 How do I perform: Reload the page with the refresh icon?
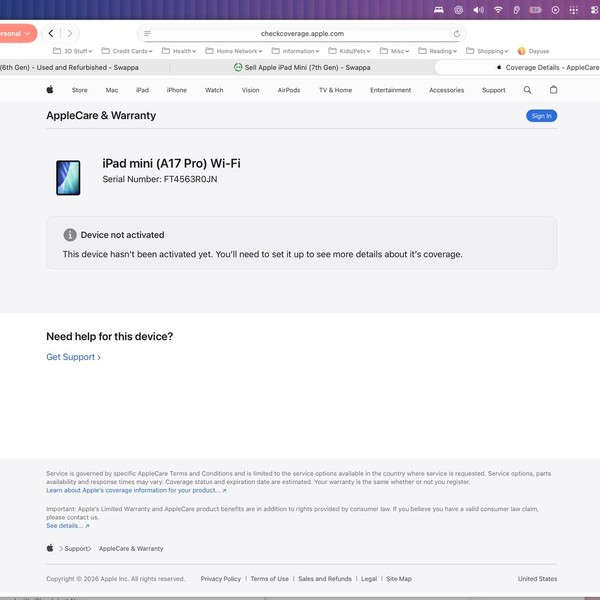click(457, 34)
